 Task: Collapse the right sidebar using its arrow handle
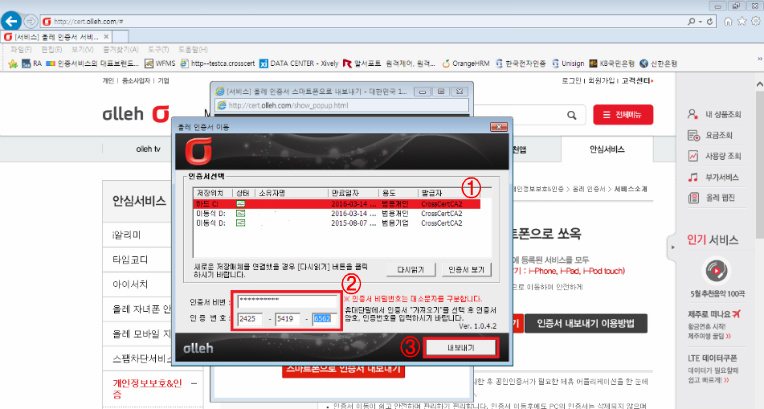[x=672, y=247]
